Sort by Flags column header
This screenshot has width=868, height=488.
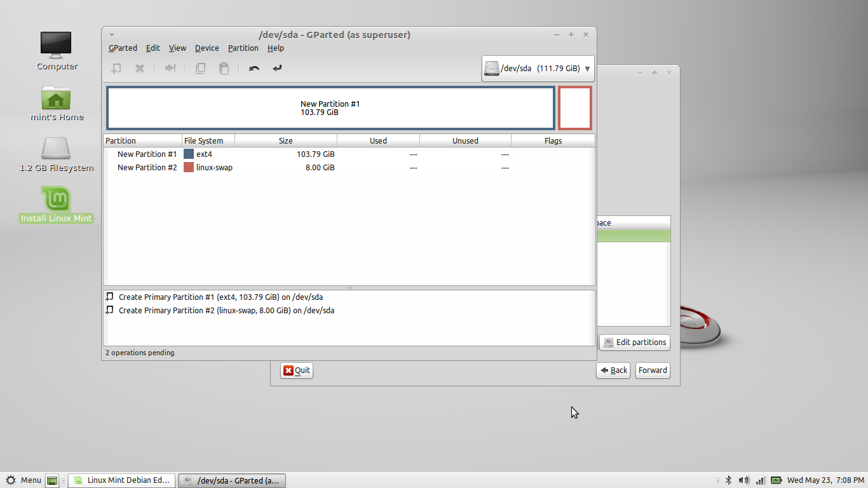click(x=553, y=140)
